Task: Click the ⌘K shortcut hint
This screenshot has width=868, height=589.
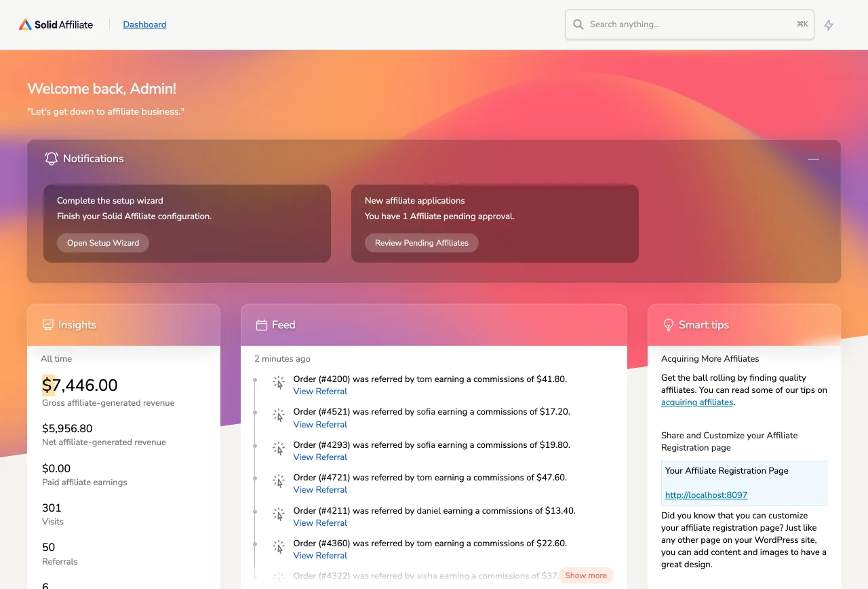Action: (x=802, y=24)
